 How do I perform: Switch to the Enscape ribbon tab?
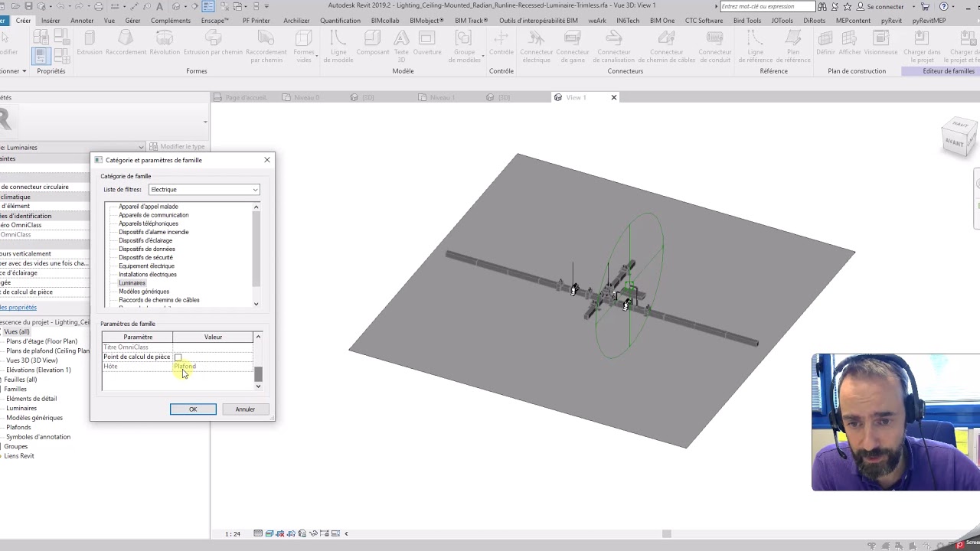pyautogui.click(x=215, y=21)
